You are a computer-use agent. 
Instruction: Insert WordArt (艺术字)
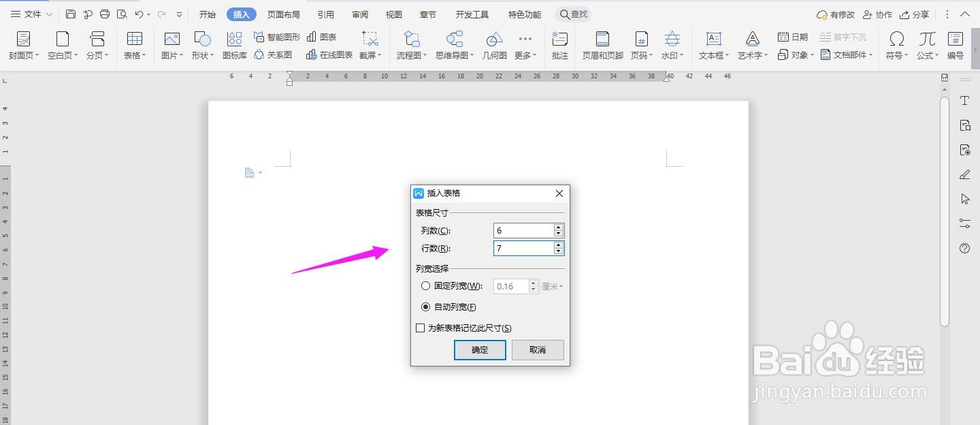tap(753, 46)
